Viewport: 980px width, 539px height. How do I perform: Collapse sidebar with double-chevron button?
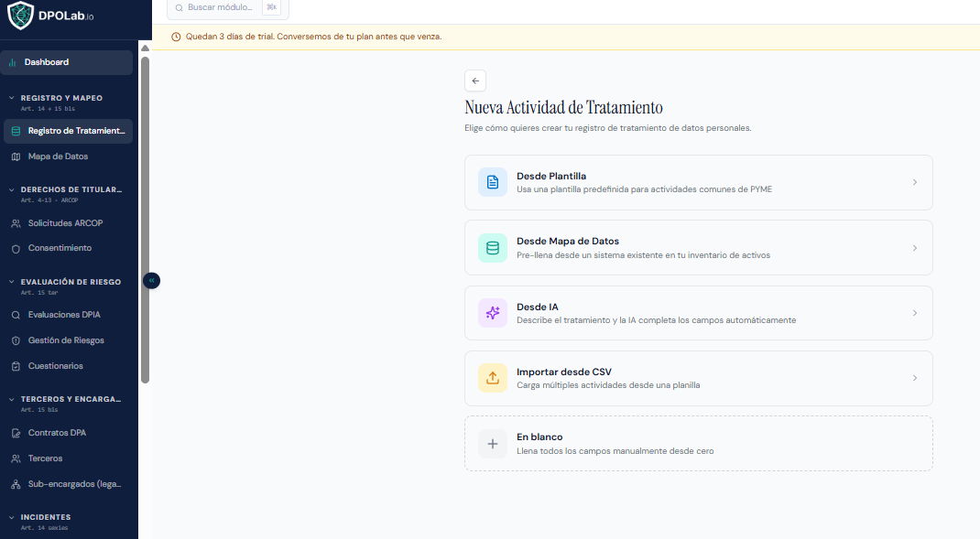click(152, 280)
